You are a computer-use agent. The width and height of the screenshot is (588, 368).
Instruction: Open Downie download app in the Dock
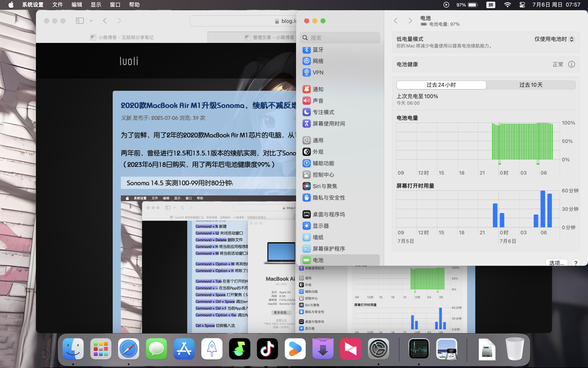[x=323, y=349]
